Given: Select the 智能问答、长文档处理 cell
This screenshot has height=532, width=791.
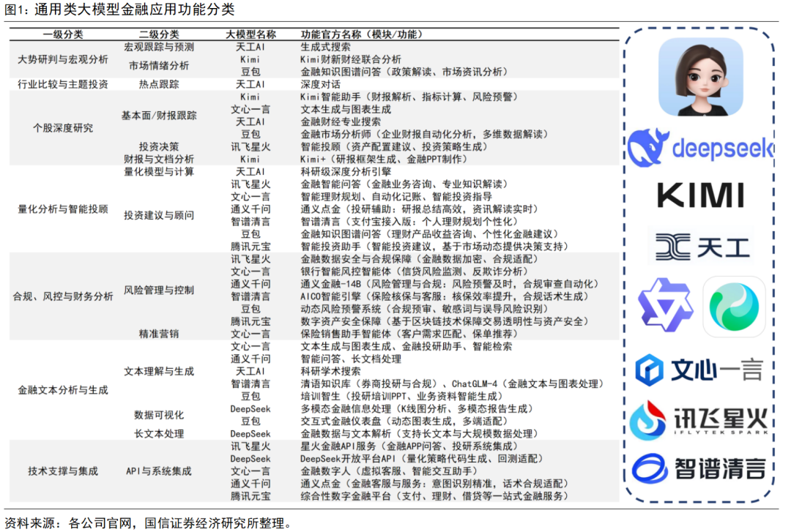Looking at the screenshot, I should [x=351, y=359].
